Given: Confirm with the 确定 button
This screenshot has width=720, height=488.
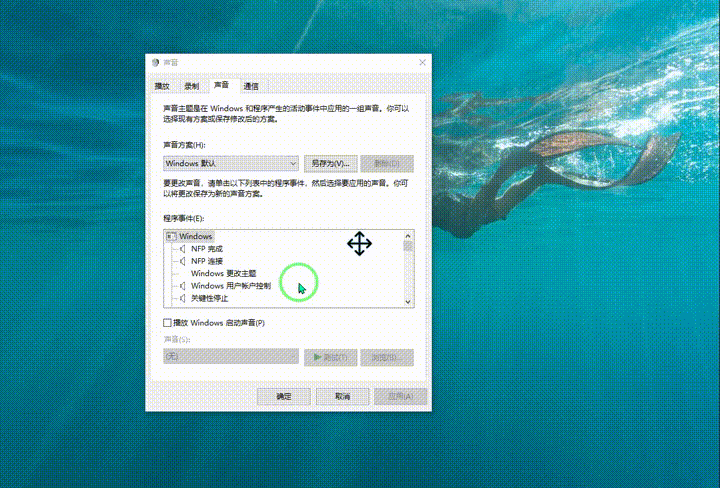Looking at the screenshot, I should (284, 396).
